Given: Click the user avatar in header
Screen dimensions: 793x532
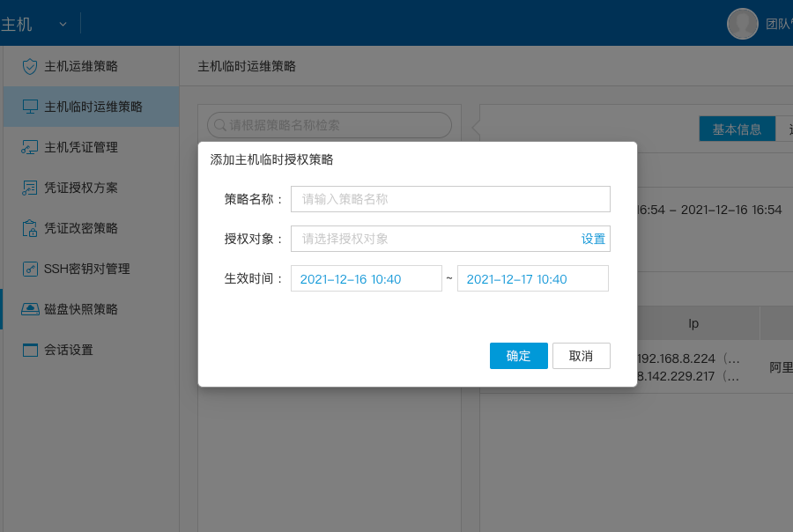Looking at the screenshot, I should [x=742, y=24].
